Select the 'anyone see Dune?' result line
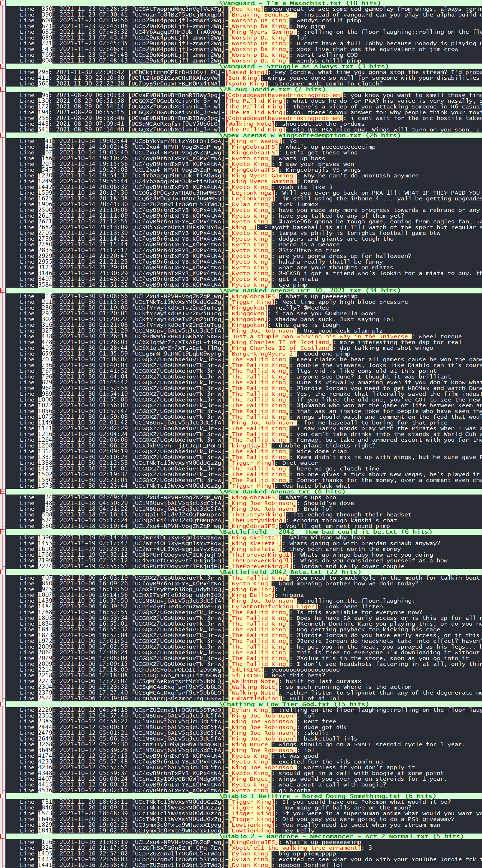 tap(244, 377)
